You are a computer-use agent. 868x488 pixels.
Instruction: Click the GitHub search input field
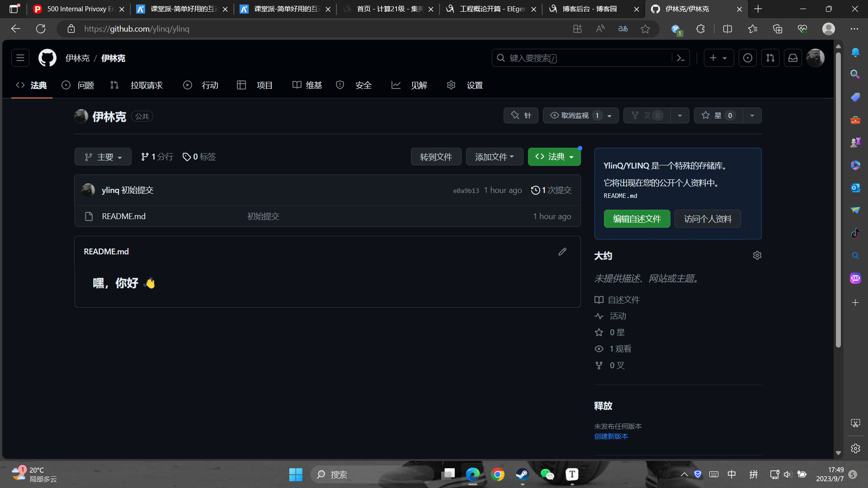tap(583, 58)
